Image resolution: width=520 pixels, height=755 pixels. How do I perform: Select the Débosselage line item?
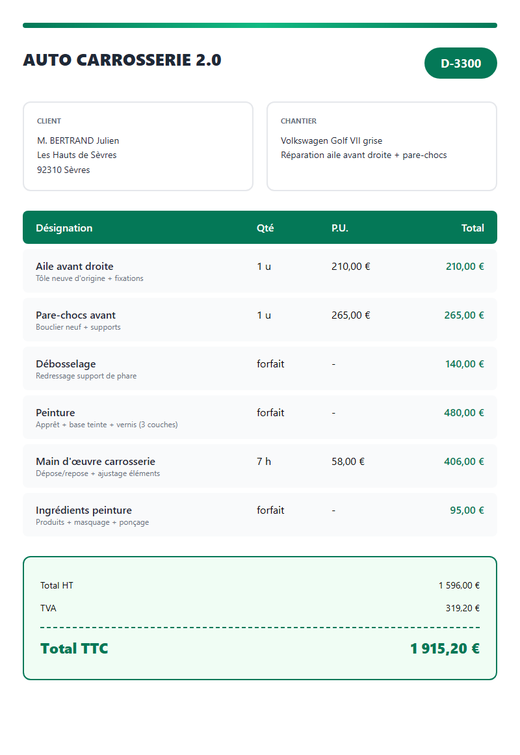point(260,368)
